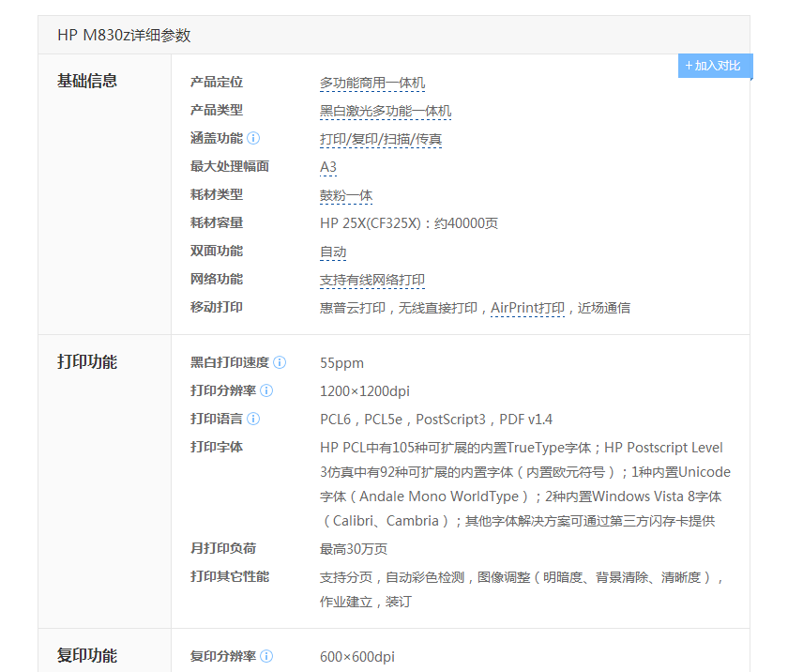The width and height of the screenshot is (788, 672).
Task: Select the 耗材容量 label
Action: pos(217,222)
